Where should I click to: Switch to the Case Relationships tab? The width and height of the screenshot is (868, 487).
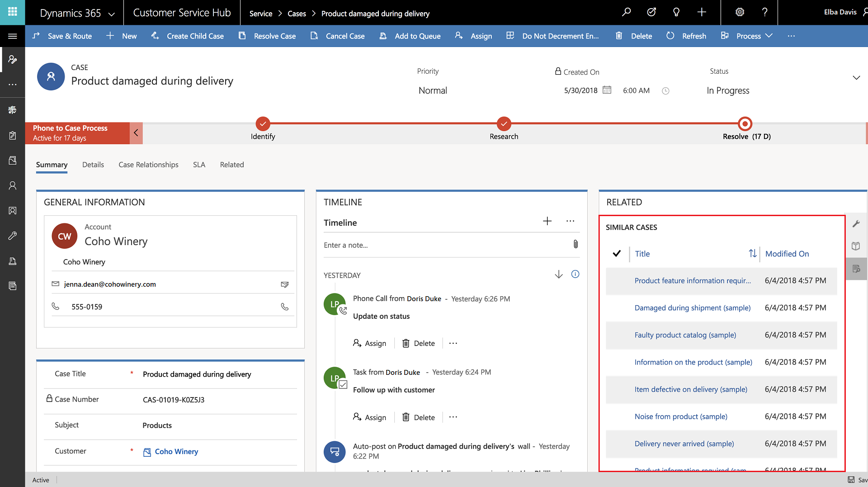(x=148, y=165)
